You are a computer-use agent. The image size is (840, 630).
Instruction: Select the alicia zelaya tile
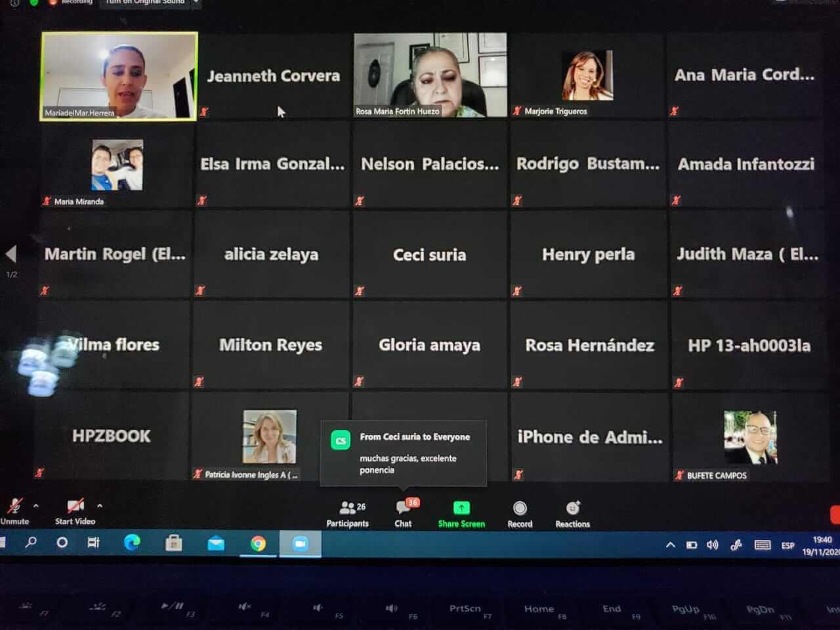click(271, 255)
